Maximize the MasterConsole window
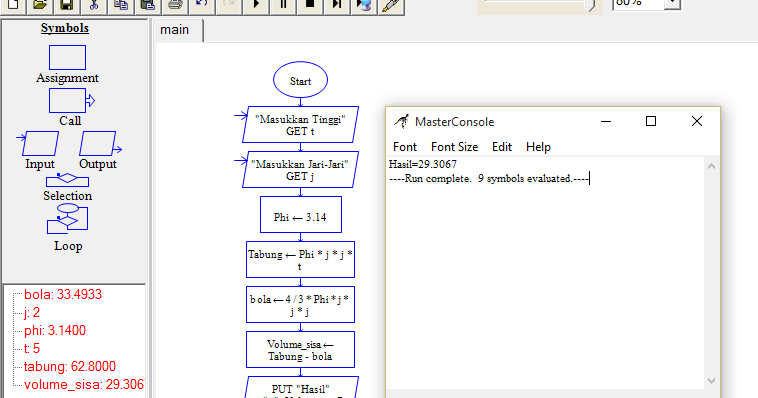 [x=651, y=121]
